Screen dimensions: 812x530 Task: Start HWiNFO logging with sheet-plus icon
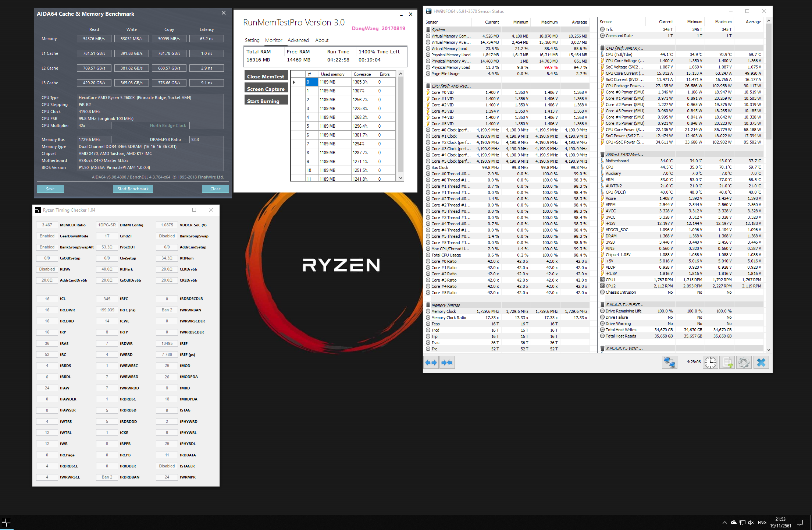coord(727,363)
